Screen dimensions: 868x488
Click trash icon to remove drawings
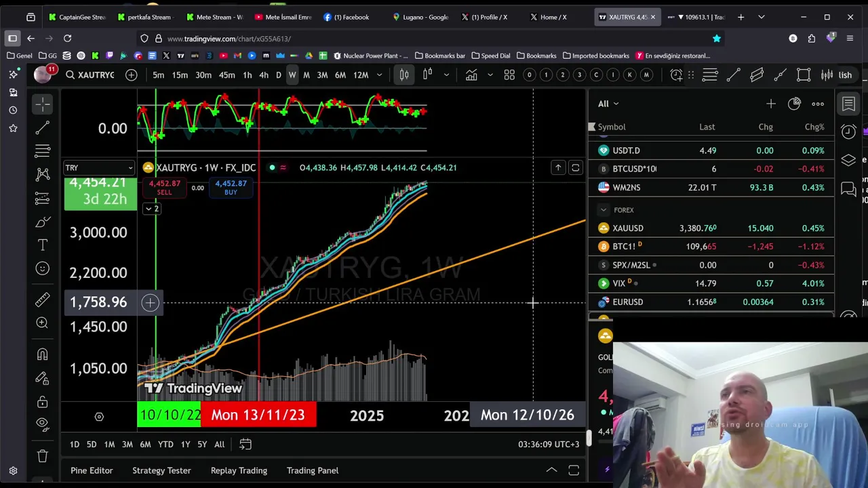click(x=42, y=456)
